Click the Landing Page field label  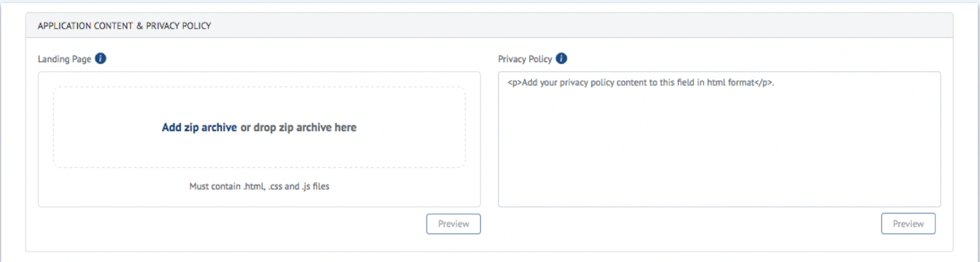coord(64,59)
